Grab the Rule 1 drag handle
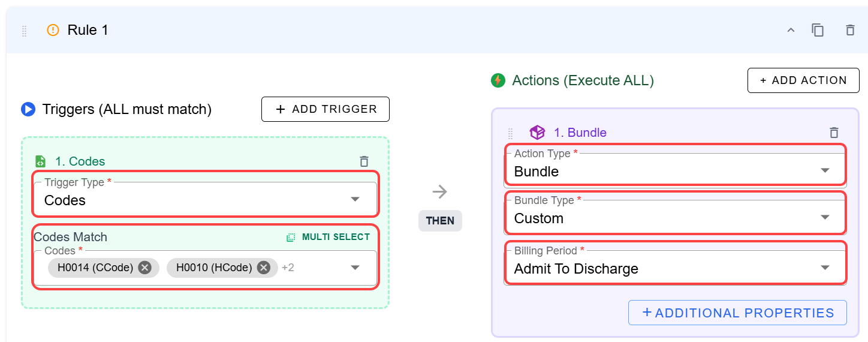Image resolution: width=868 pixels, height=342 pixels. [25, 31]
